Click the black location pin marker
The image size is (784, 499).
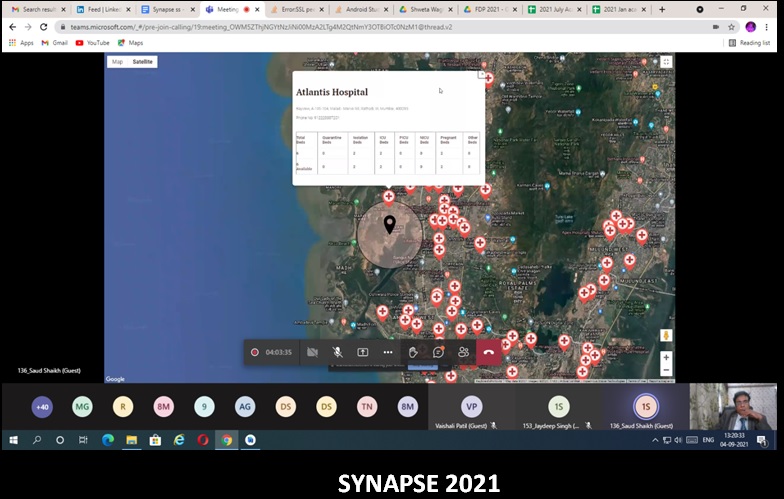coord(390,224)
